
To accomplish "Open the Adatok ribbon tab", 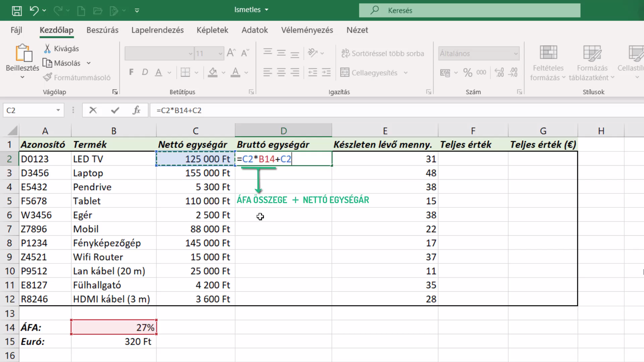I will [255, 30].
